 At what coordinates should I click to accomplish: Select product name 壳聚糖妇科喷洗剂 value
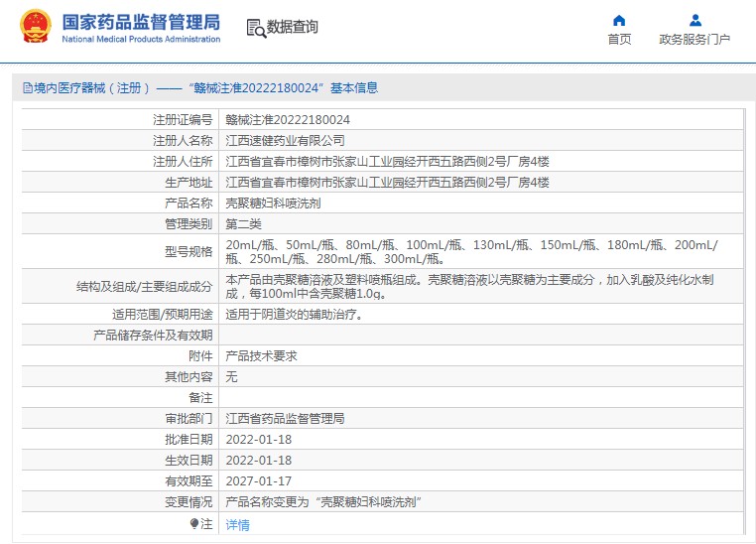[x=274, y=204]
